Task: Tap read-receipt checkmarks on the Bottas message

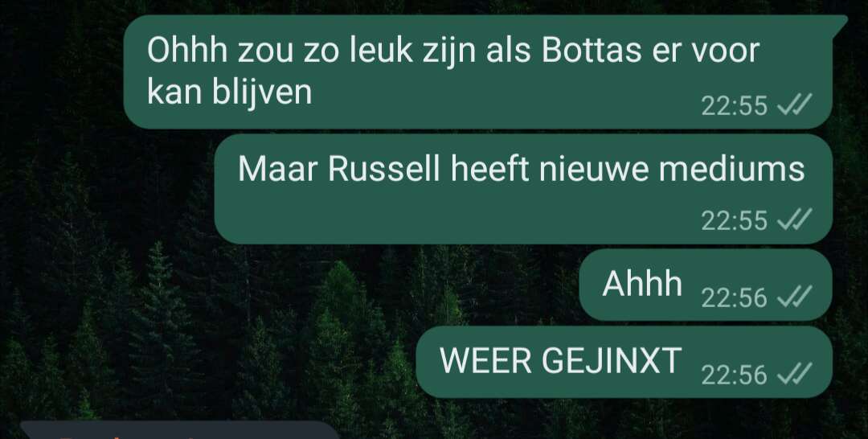Action: 794,104
